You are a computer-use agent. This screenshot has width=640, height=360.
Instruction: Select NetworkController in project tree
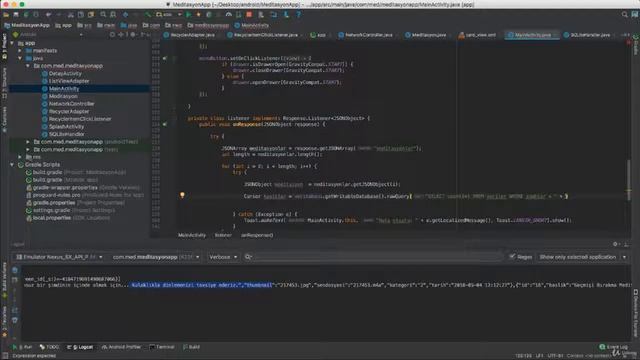click(x=68, y=104)
